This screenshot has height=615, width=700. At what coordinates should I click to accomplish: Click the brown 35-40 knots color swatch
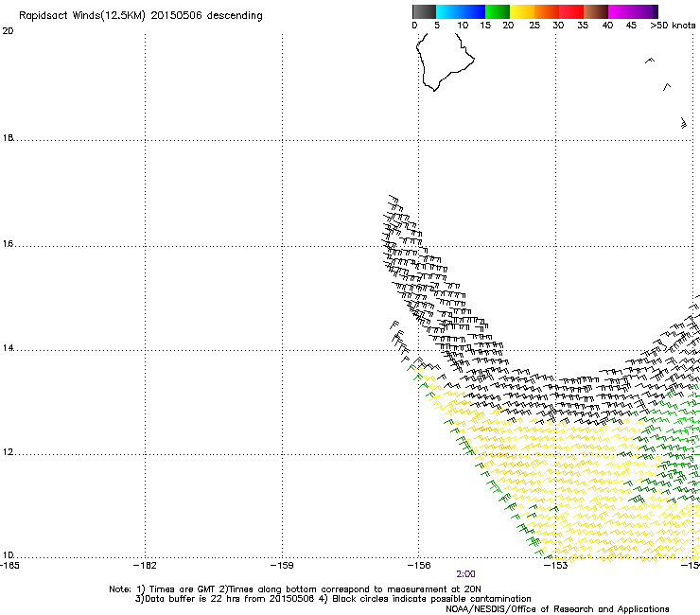(x=596, y=11)
